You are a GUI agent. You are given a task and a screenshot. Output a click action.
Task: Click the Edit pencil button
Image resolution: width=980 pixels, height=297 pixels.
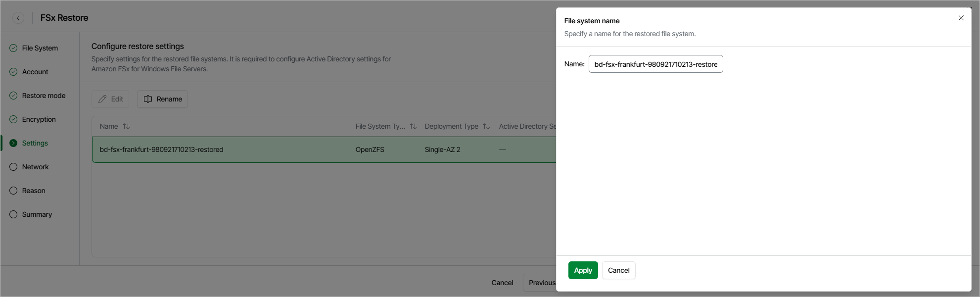[x=110, y=99]
